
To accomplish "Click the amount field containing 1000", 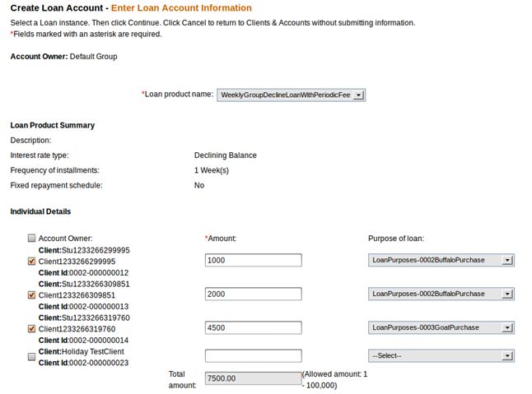I will (x=253, y=260).
